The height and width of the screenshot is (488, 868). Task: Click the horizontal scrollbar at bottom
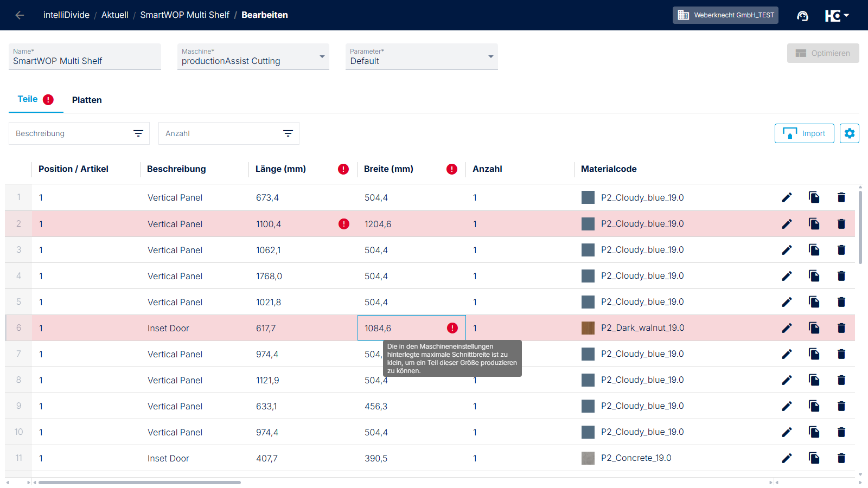[139, 482]
